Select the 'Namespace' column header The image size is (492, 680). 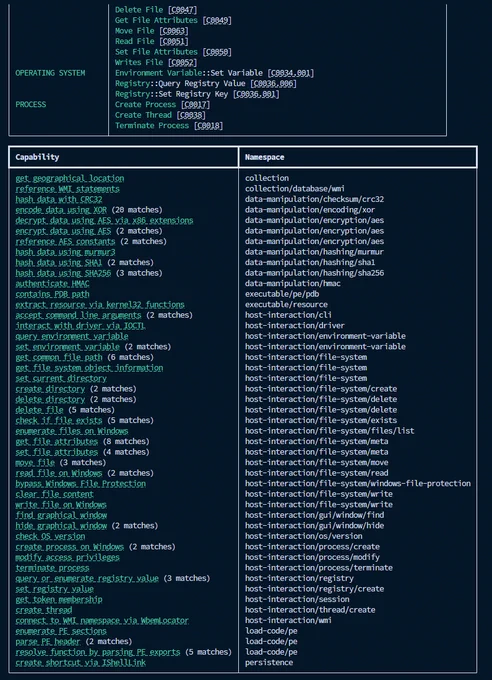point(265,157)
